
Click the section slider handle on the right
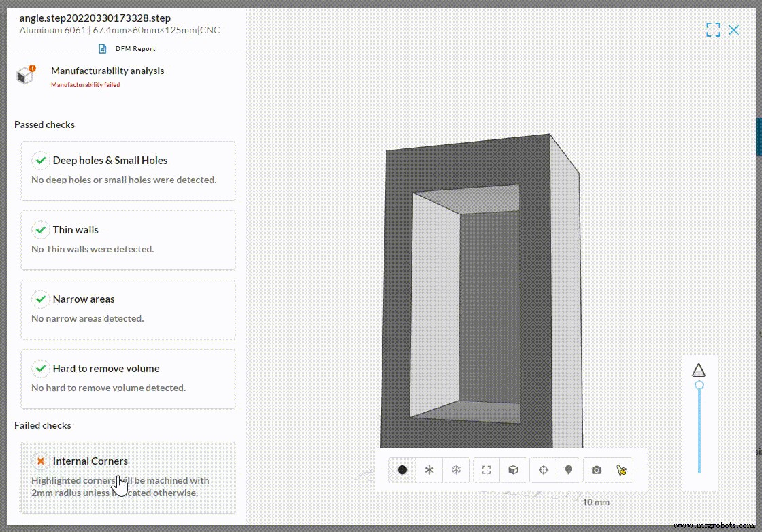click(x=699, y=385)
